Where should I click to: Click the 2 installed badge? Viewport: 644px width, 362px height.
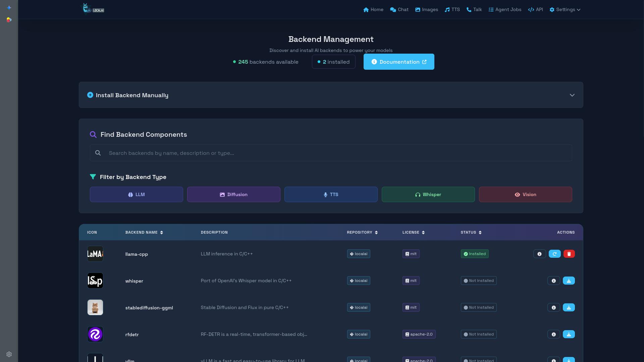point(333,62)
